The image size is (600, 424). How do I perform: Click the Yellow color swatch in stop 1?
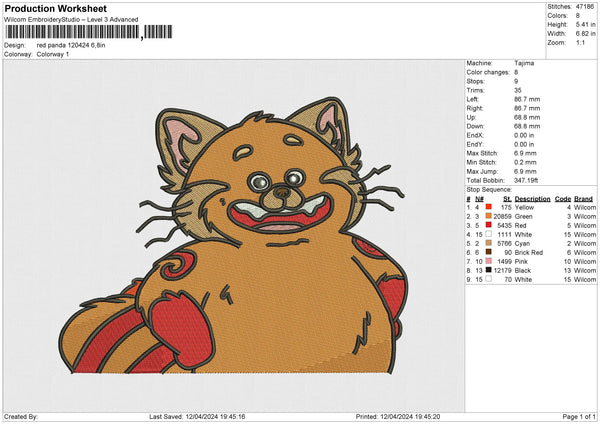[489, 207]
